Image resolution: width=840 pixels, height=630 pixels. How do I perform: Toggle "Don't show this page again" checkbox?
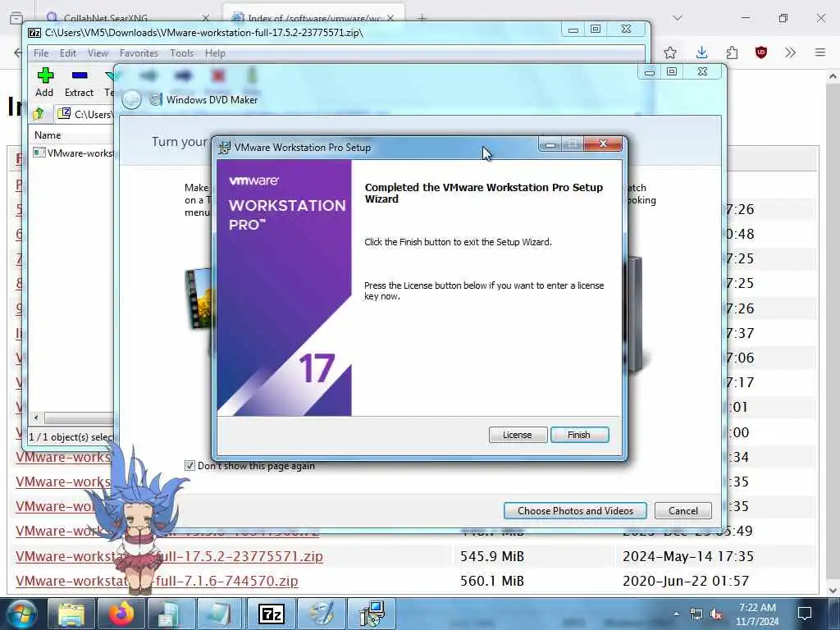[189, 466]
